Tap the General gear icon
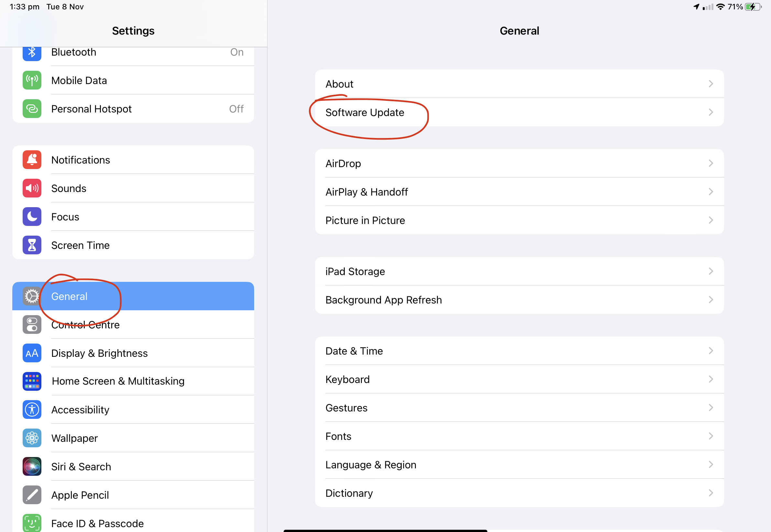 32,296
